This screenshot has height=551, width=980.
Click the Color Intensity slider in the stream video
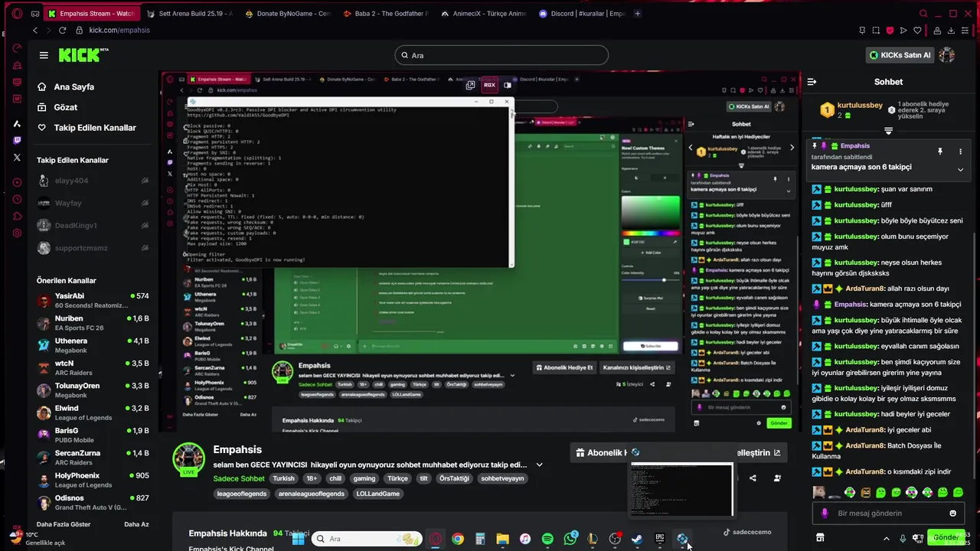tap(650, 279)
